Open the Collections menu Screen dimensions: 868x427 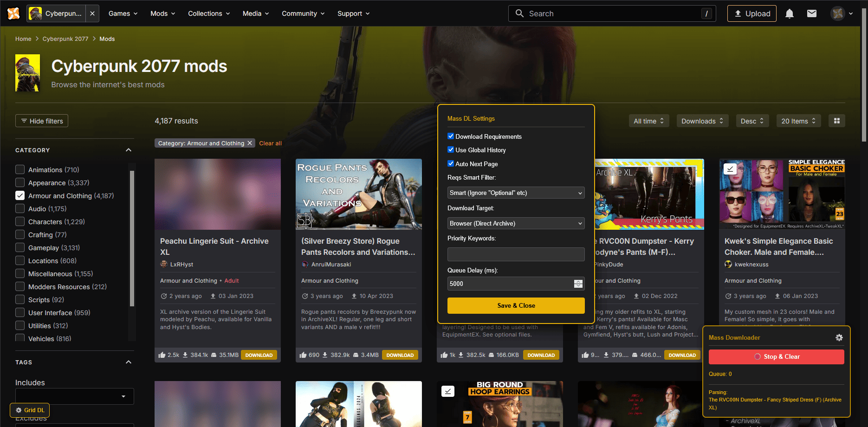[x=209, y=13]
